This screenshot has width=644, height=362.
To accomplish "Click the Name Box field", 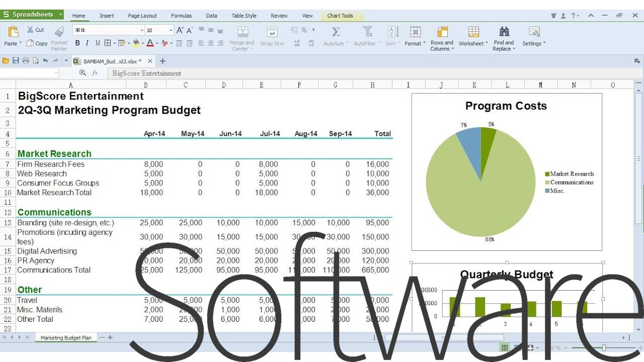I will coord(29,73).
